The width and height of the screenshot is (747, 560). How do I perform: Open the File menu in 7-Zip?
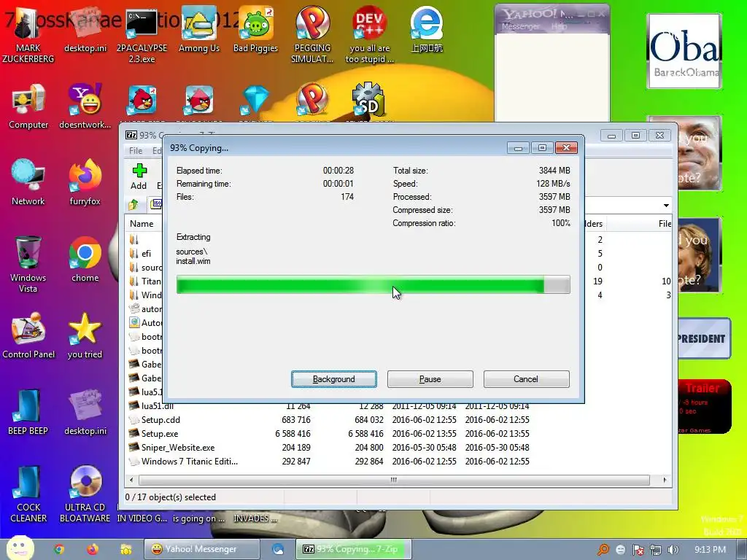pyautogui.click(x=136, y=150)
